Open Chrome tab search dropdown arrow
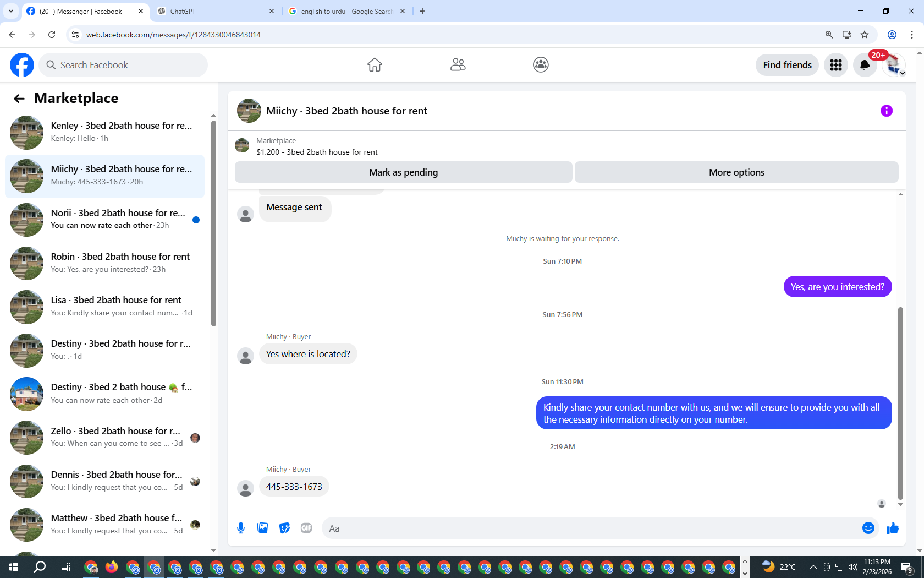Screen dimensions: 924x578 10,11
